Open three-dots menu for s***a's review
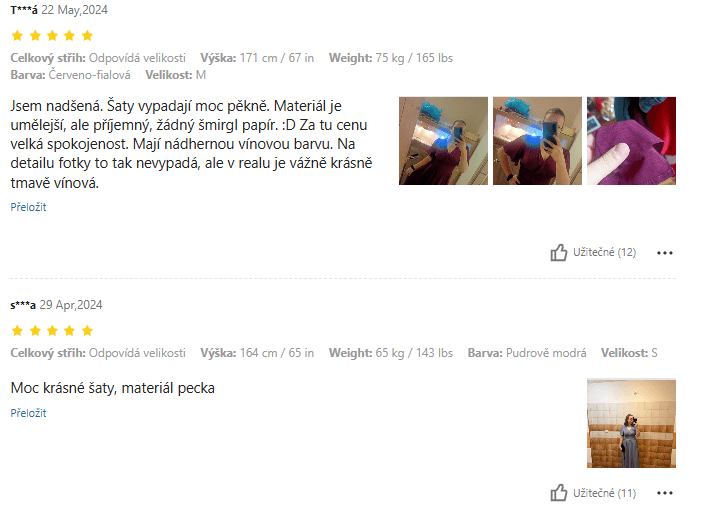Screen dimensions: 707x519 pyautogui.click(x=665, y=493)
